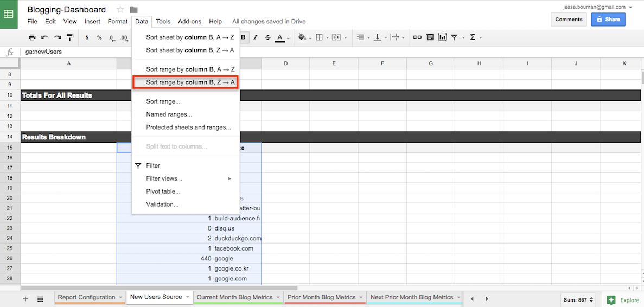
Task: Choose Sort range by column B, Z → A
Action: pyautogui.click(x=190, y=82)
